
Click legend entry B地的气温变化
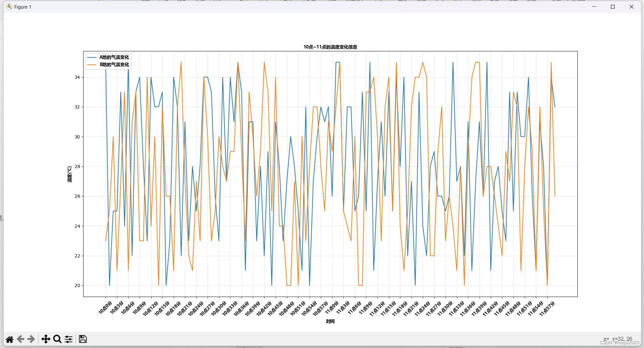coord(114,64)
